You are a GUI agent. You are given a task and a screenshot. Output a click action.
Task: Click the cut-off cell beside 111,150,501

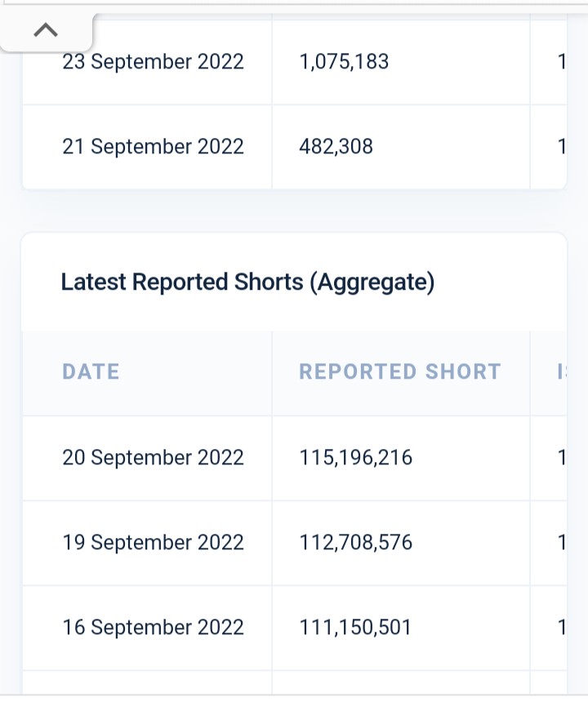coord(549,628)
